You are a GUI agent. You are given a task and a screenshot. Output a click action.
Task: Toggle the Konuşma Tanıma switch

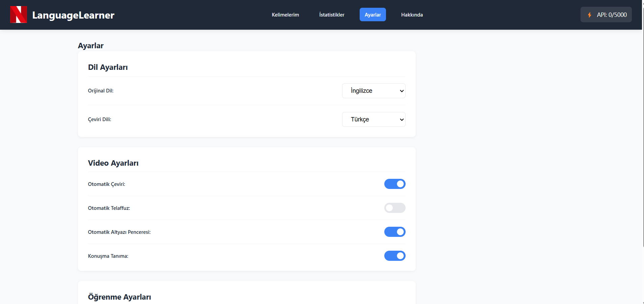tap(394, 256)
